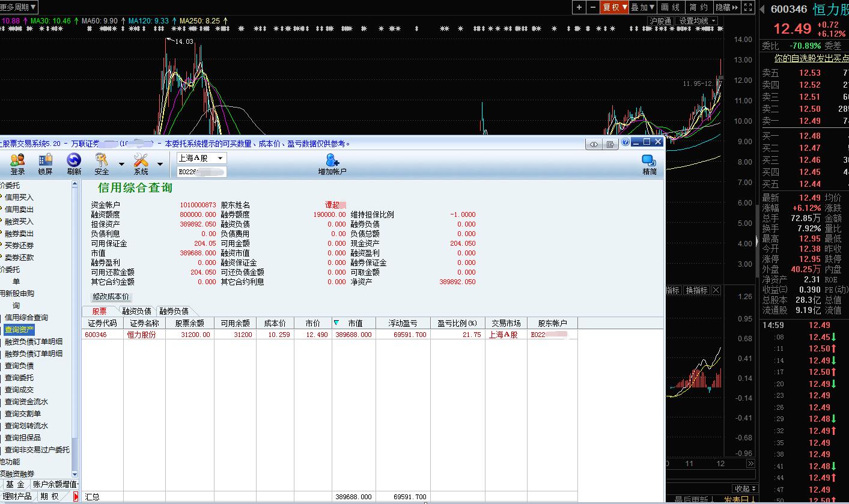Open the 账户余额增值 bottom tab
The image size is (849, 504).
pyautogui.click(x=55, y=484)
